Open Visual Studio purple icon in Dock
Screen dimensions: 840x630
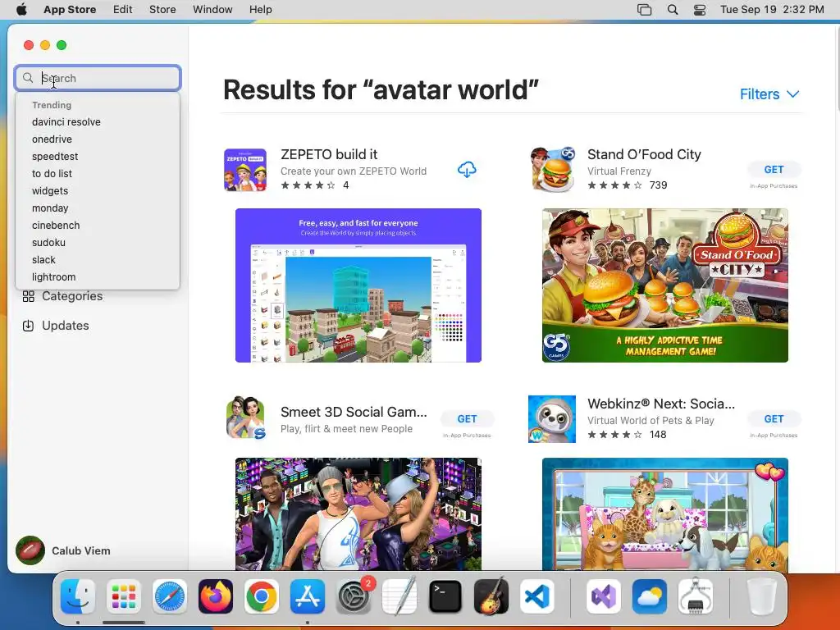tap(604, 596)
